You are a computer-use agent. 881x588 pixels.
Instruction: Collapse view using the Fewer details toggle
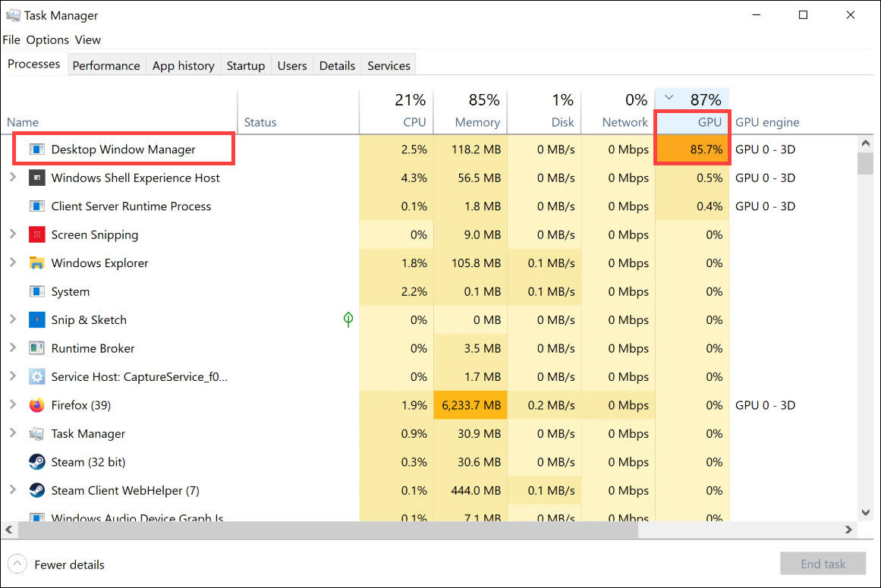[x=57, y=564]
